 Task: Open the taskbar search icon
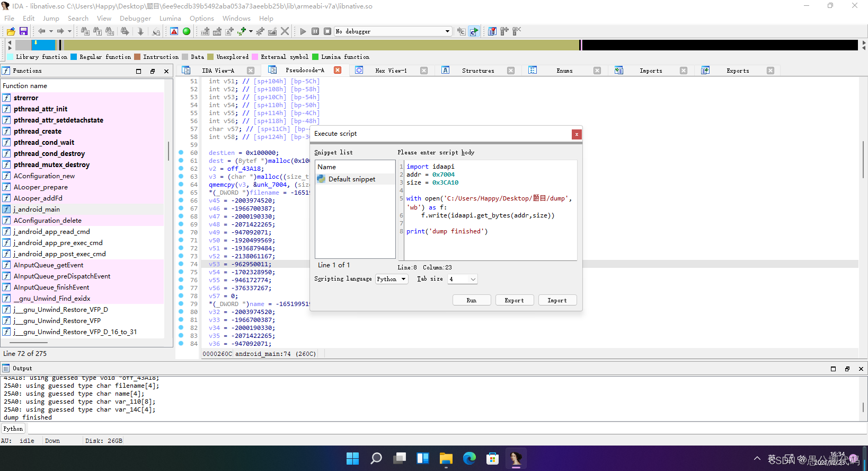pos(376,458)
